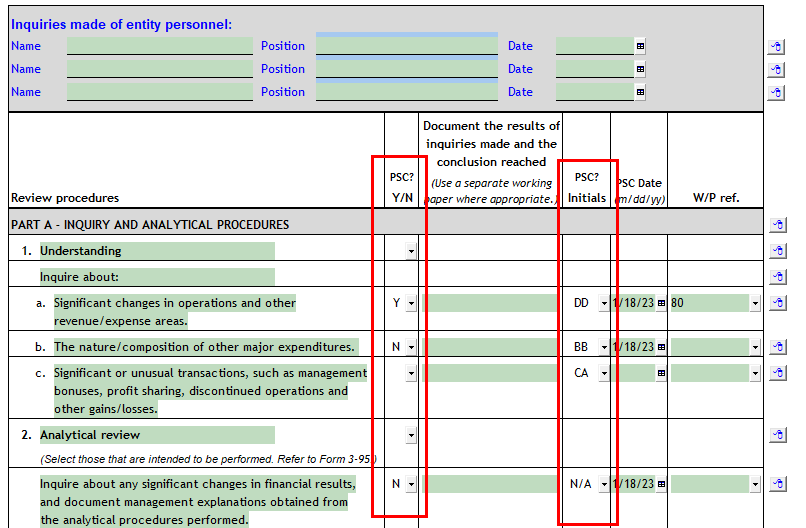Click the 'Understanding' procedure text
This screenshot has width=806, height=528.
pyautogui.click(x=81, y=251)
